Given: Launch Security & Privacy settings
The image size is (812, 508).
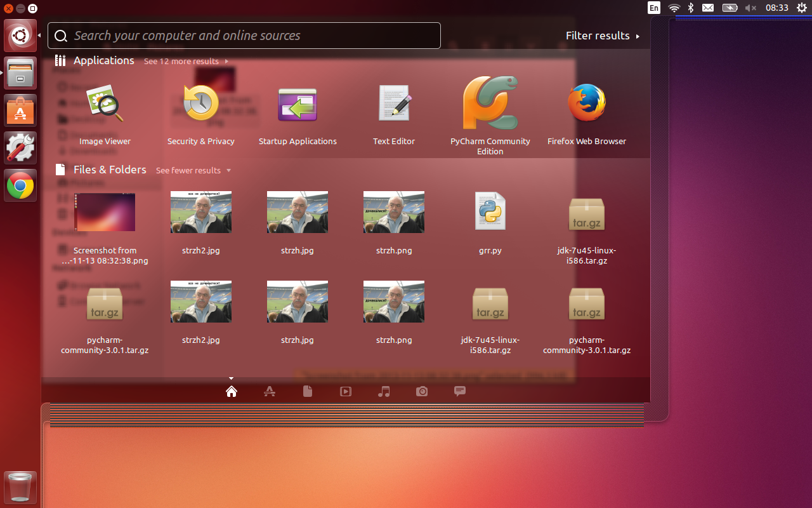Looking at the screenshot, I should coord(201,105).
